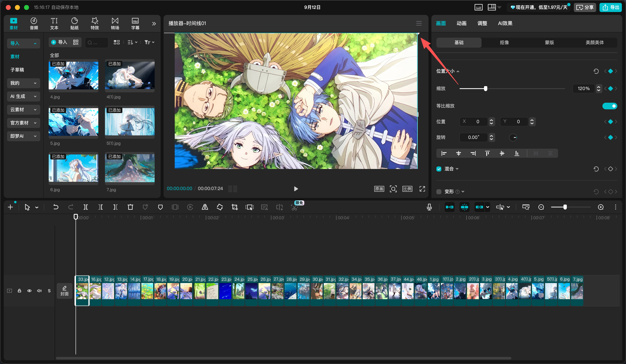Screen dimensions: 626x364
Task: Expand the 即梦AI sidebar section
Action: (23, 136)
